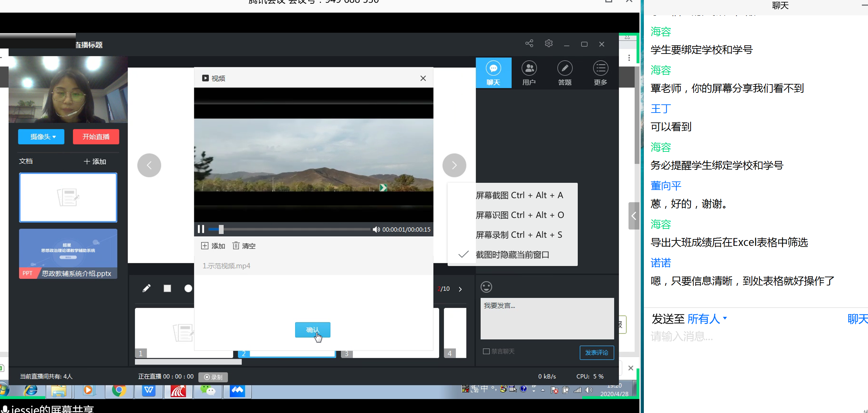The width and height of the screenshot is (868, 413).
Task: Open the 摄像头 camera source dropdown
Action: (x=41, y=136)
